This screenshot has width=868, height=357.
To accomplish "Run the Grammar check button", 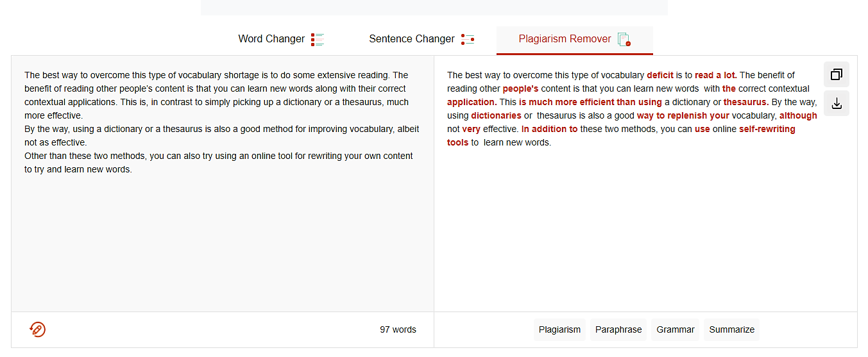I will (676, 329).
